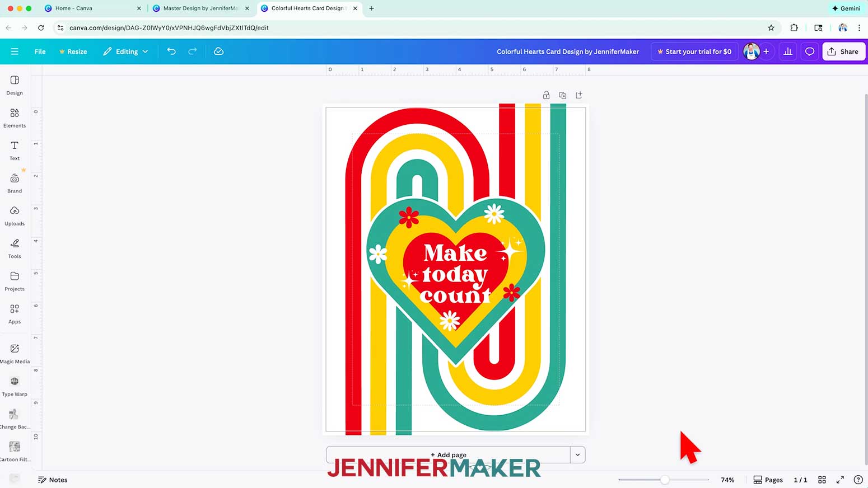Open the grid view icon
This screenshot has width=868, height=488.
point(822,480)
